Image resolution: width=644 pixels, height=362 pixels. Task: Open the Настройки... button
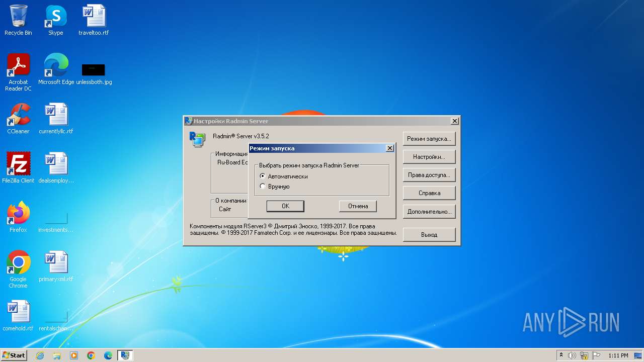429,157
